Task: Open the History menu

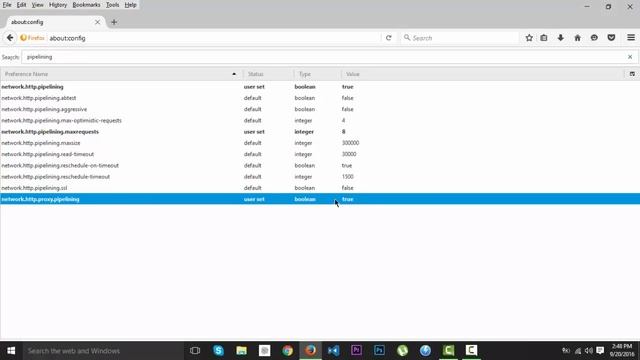Action: tap(58, 5)
